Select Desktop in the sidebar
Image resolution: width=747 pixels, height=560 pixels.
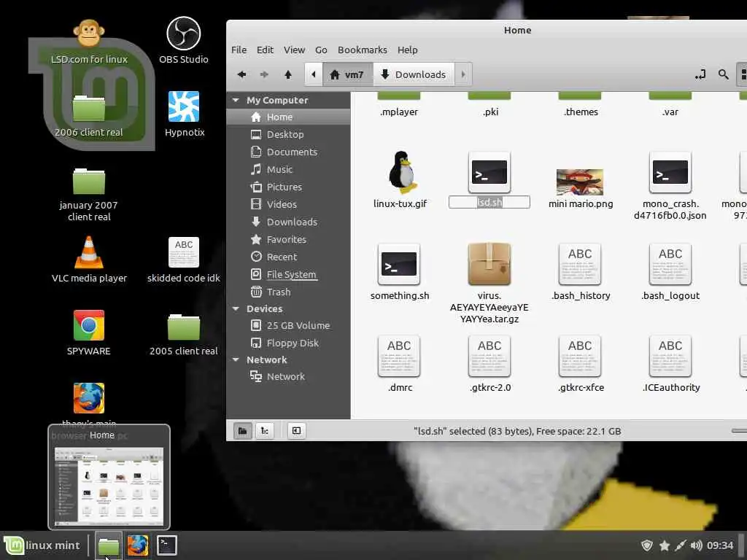pyautogui.click(x=288, y=135)
